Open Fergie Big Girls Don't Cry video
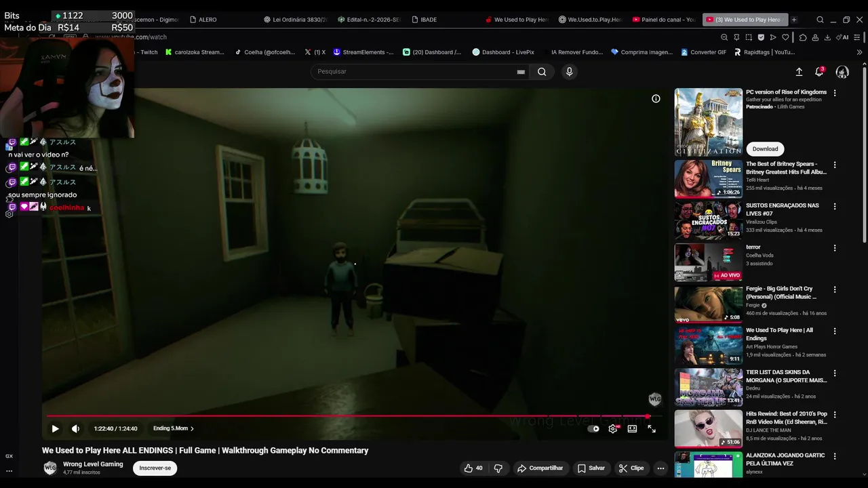This screenshot has height=488, width=868. point(709,304)
